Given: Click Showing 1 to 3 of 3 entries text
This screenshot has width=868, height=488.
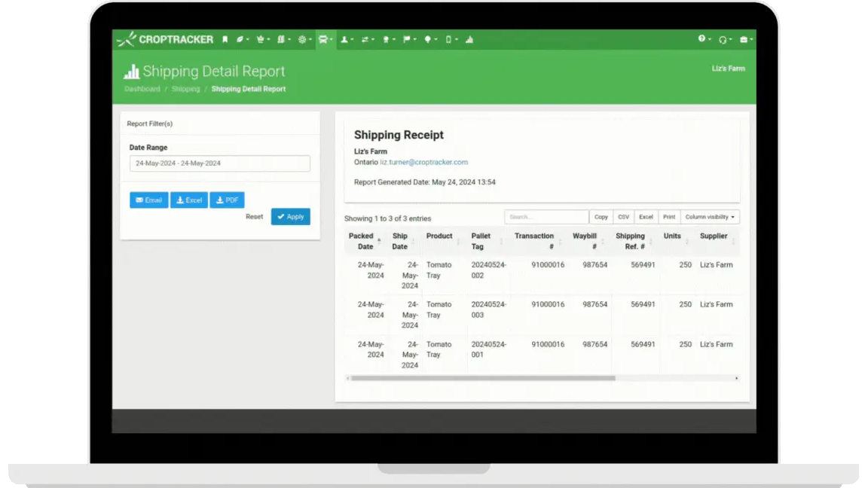Looking at the screenshot, I should tap(387, 218).
